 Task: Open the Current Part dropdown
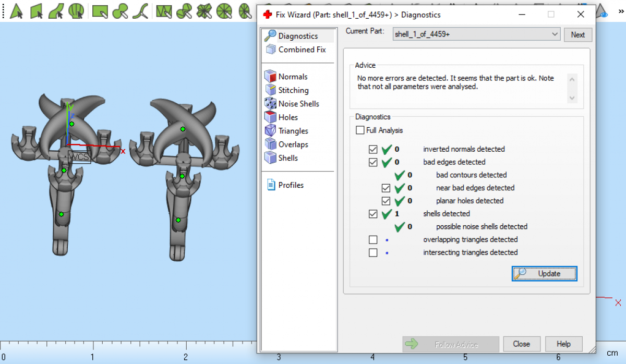click(x=555, y=34)
